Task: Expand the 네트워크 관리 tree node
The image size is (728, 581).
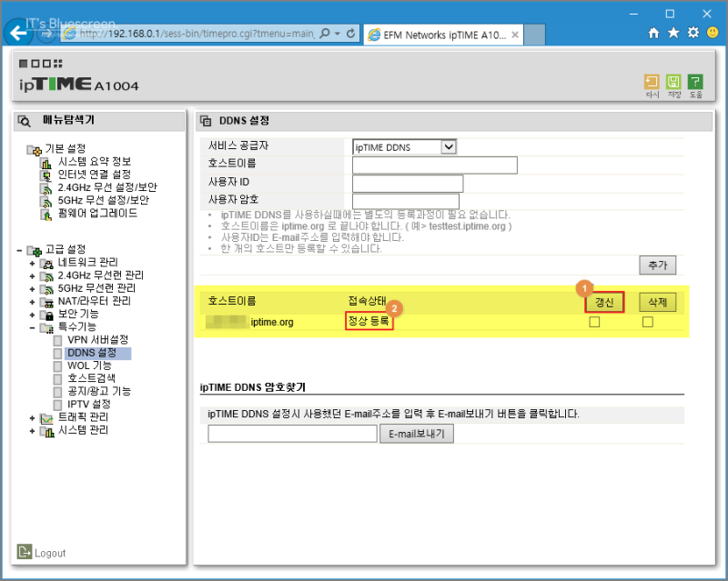Action: tap(32, 264)
